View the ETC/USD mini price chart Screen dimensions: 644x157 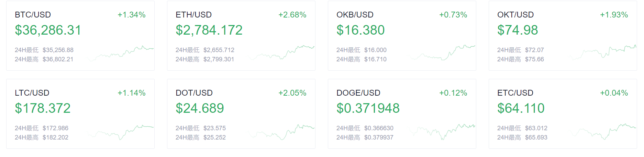pyautogui.click(x=603, y=132)
